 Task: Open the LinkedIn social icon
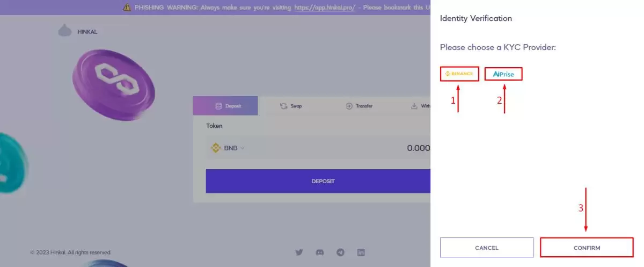coord(361,252)
